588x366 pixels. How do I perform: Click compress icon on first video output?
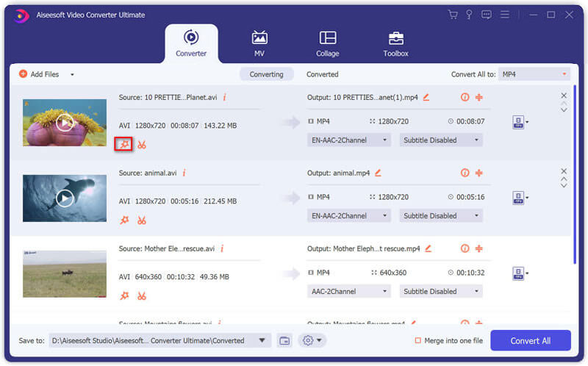tap(478, 97)
